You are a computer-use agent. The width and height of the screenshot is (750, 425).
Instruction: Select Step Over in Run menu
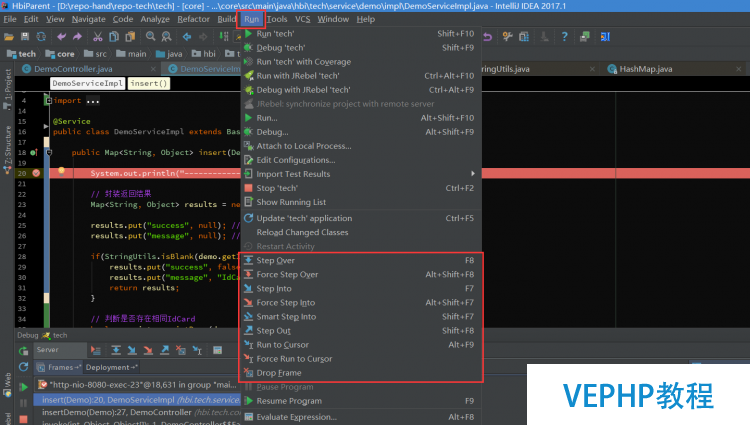click(361, 261)
